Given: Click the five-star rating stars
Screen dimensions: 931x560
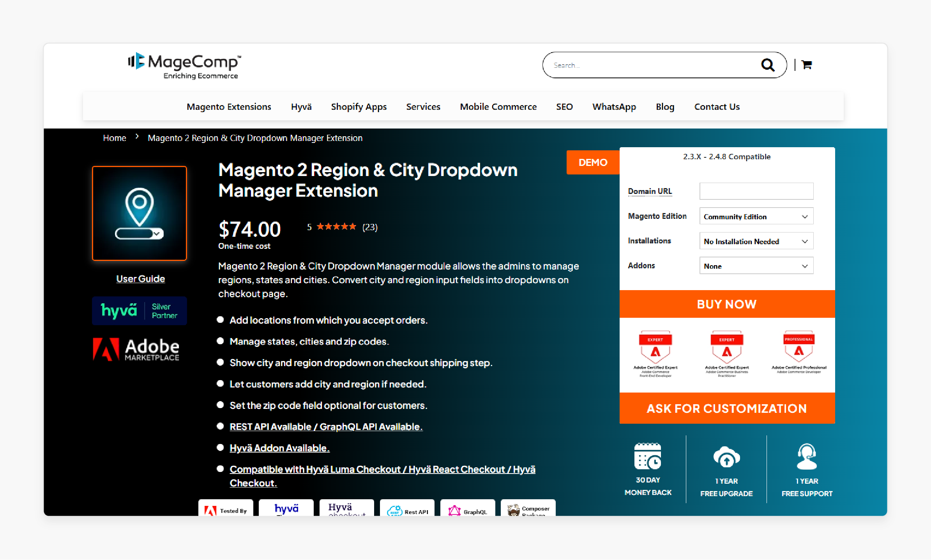Looking at the screenshot, I should point(336,227).
